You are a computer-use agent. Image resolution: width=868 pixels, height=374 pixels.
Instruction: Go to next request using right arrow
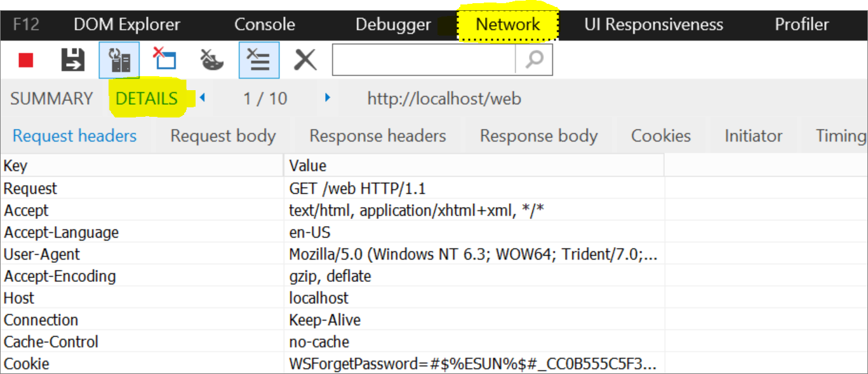328,98
